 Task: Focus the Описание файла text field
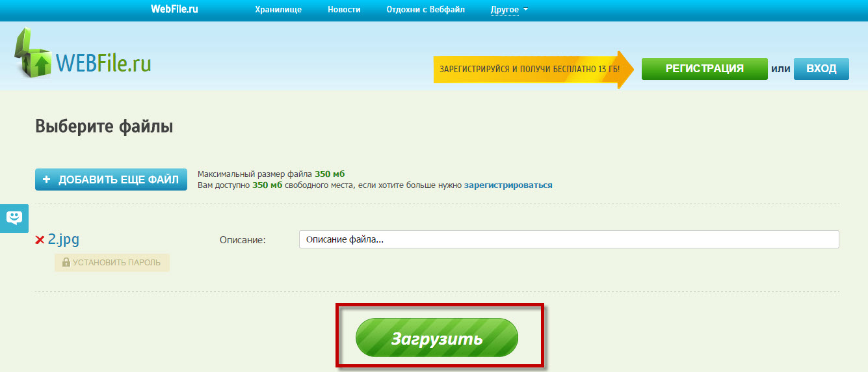click(568, 239)
